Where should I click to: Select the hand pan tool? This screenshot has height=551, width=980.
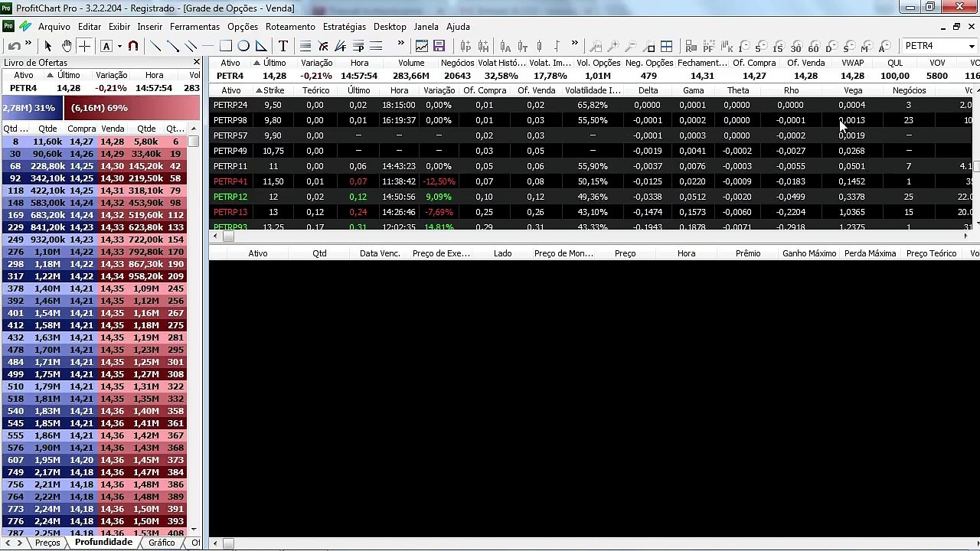click(67, 46)
